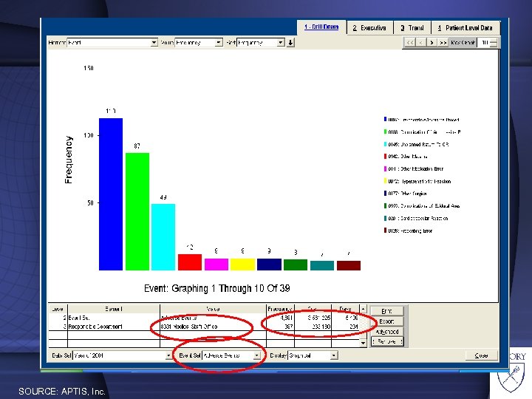
Task: Select legend entry Other Surgical
Action: coord(407,194)
